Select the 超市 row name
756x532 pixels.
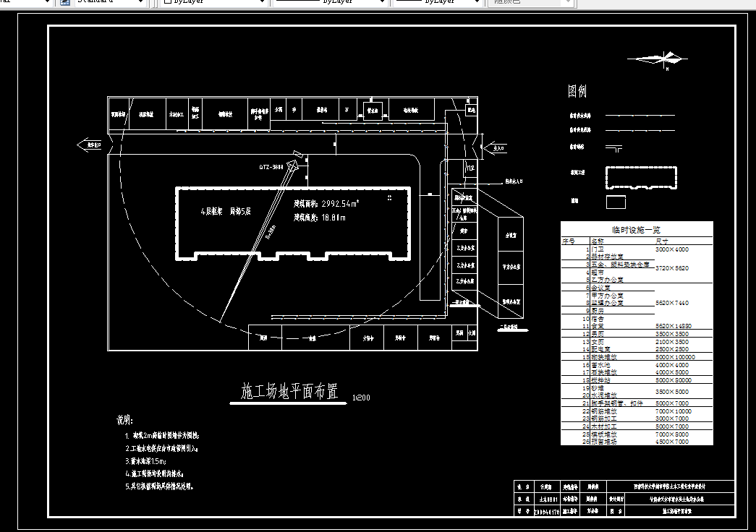(598, 273)
